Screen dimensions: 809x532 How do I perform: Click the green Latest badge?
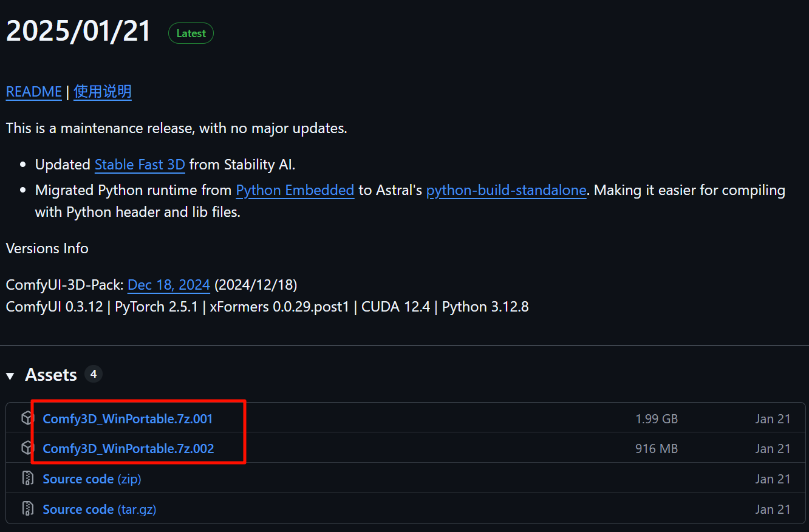tap(191, 33)
